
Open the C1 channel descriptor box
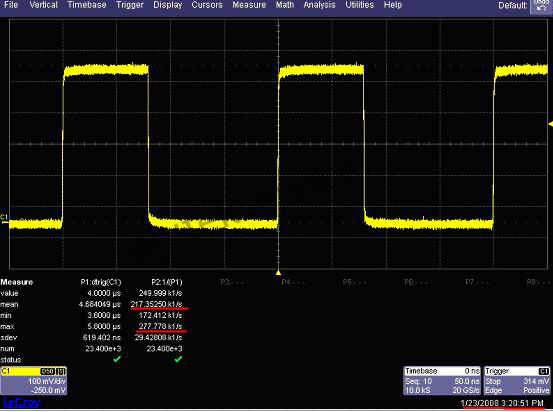(34, 381)
